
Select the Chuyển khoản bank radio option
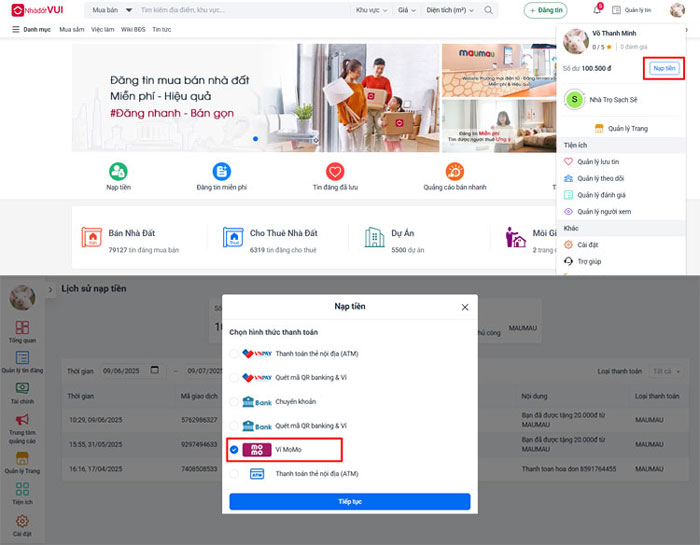235,402
